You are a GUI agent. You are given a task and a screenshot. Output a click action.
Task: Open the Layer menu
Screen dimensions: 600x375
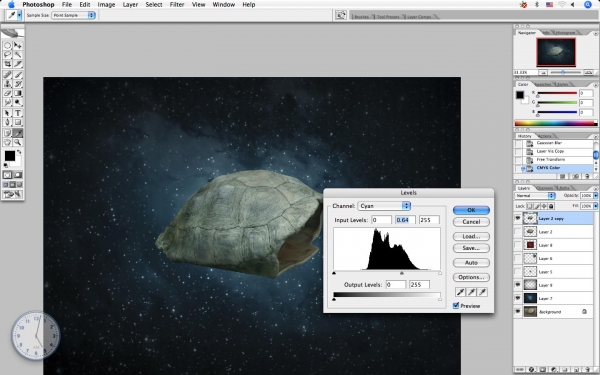(130, 5)
